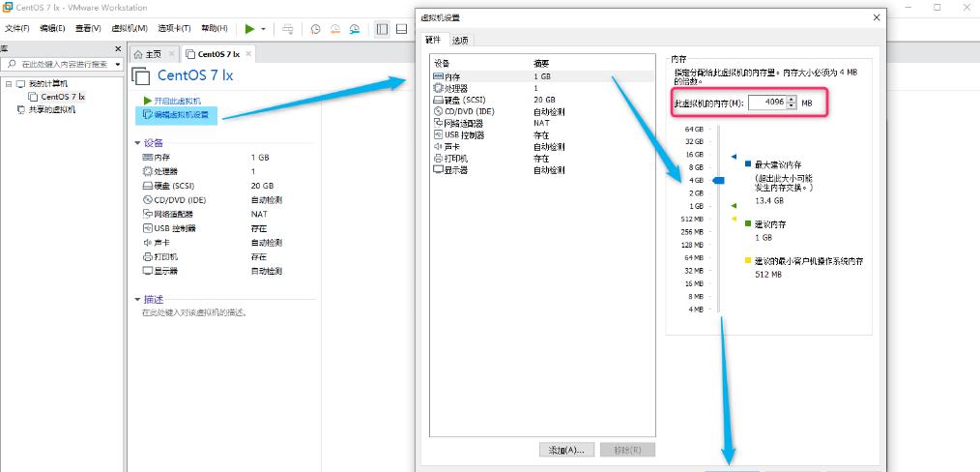Toggle the thumbnail bar view icon
The width and height of the screenshot is (980, 472).
[401, 29]
